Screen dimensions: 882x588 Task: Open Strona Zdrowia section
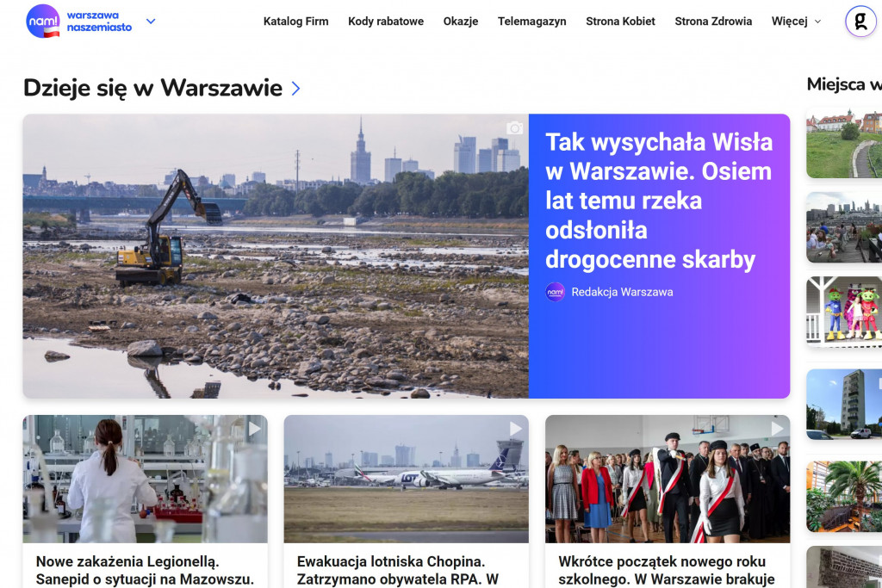pos(713,22)
